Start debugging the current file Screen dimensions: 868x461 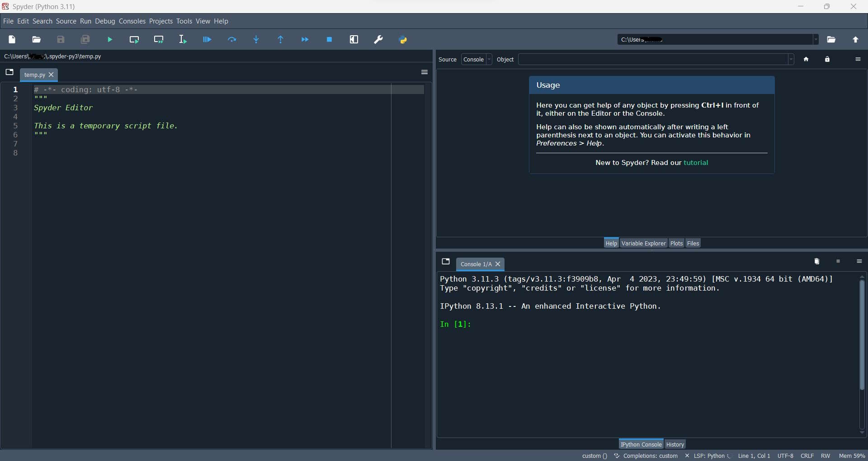pos(207,39)
